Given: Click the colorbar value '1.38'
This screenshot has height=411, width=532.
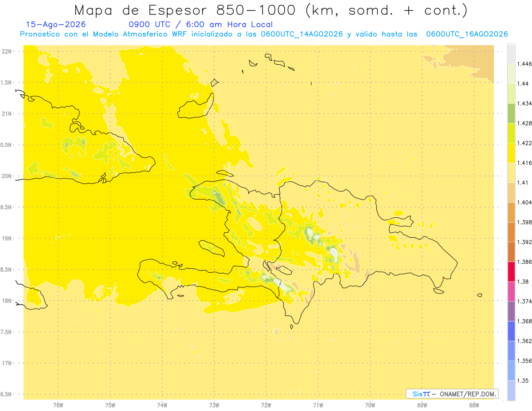Looking at the screenshot, I should [x=523, y=282].
